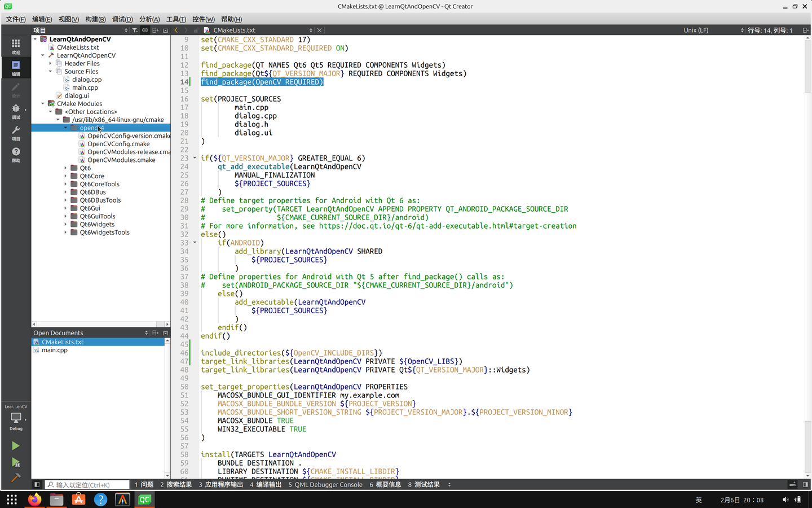
Task: Toggle the left sidebar visibility button
Action: (37, 484)
